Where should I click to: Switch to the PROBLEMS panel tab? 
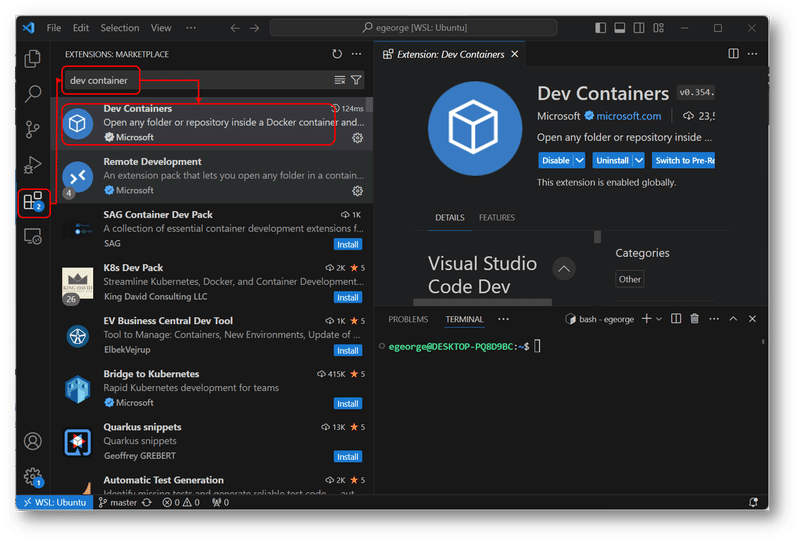tap(408, 319)
